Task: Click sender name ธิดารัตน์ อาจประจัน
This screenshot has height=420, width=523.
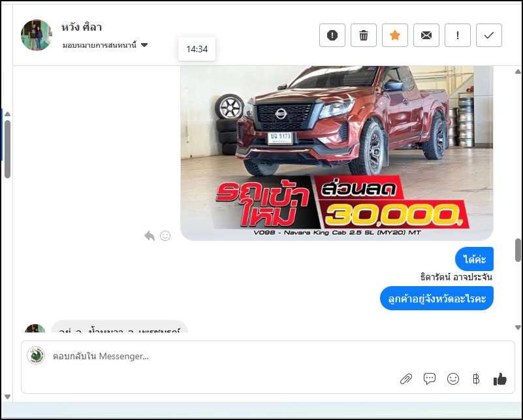Action: [x=456, y=277]
